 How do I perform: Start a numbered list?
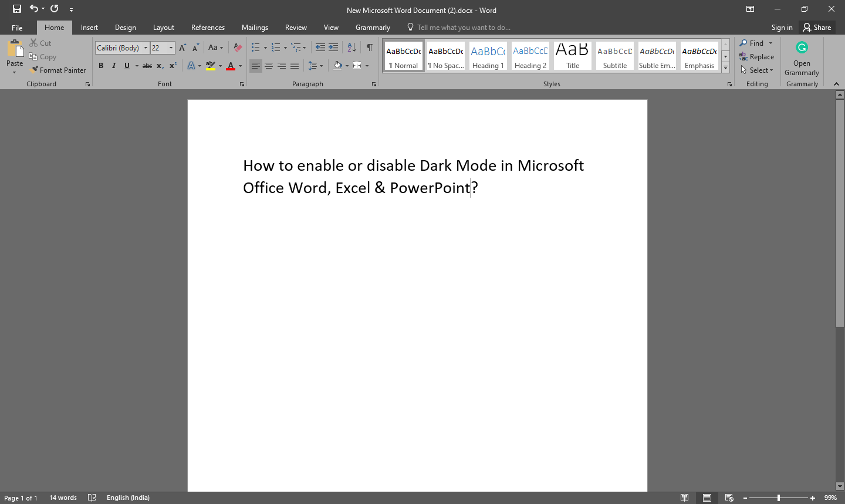click(276, 48)
